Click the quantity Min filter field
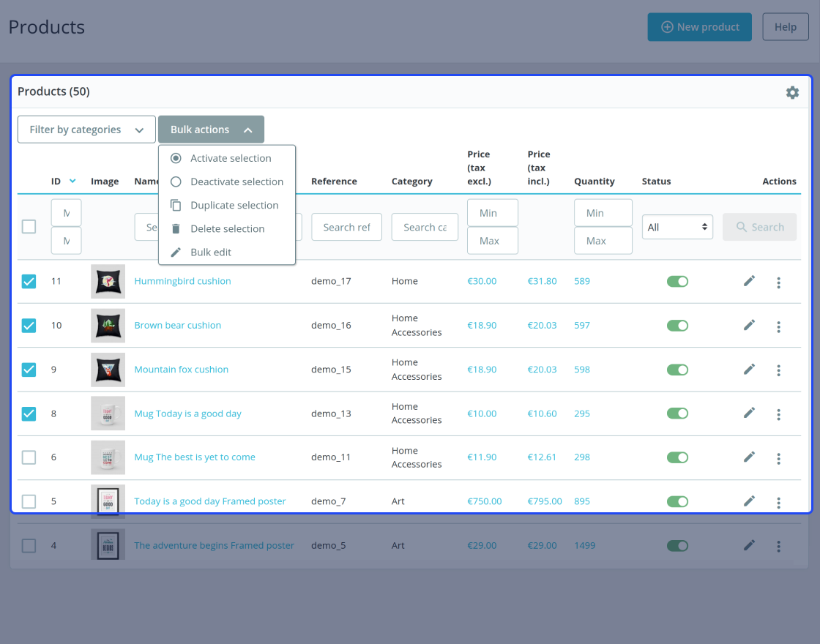Image resolution: width=820 pixels, height=644 pixels. coord(603,213)
